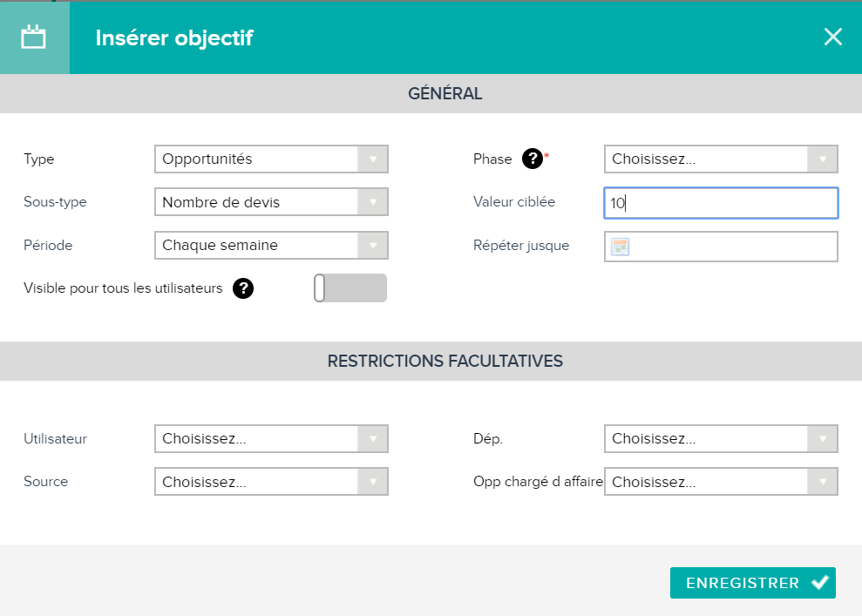Open the date picker in Répéter jusque
The width and height of the screenshot is (862, 616).
tap(620, 247)
